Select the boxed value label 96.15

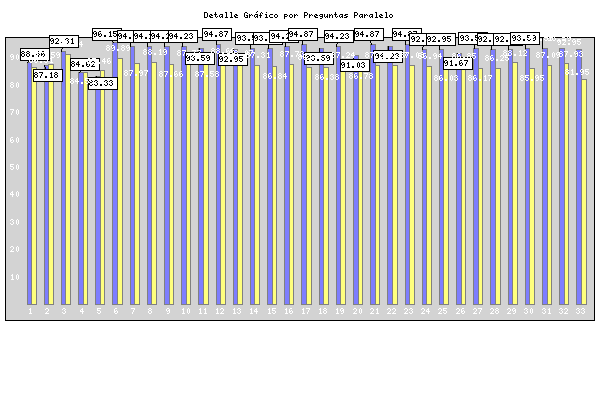(107, 34)
